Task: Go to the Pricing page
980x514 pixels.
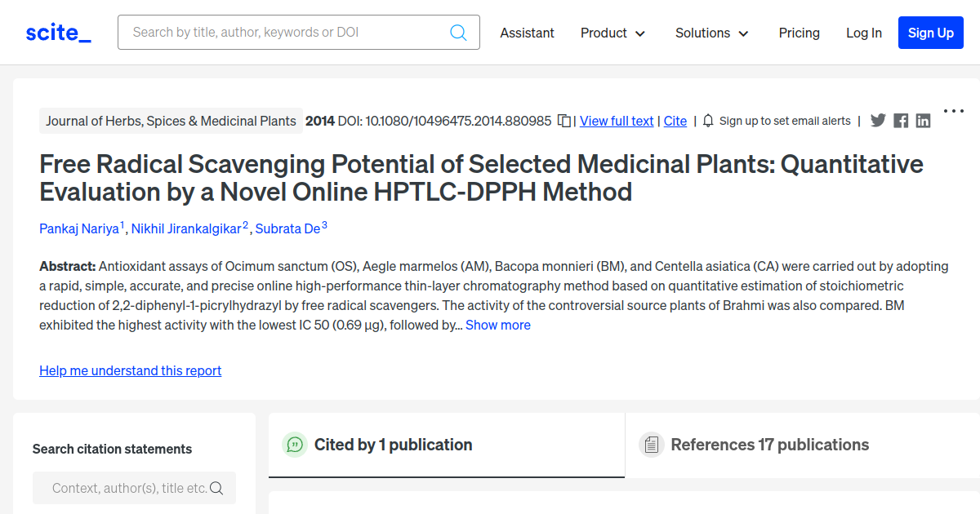Action: click(x=799, y=33)
